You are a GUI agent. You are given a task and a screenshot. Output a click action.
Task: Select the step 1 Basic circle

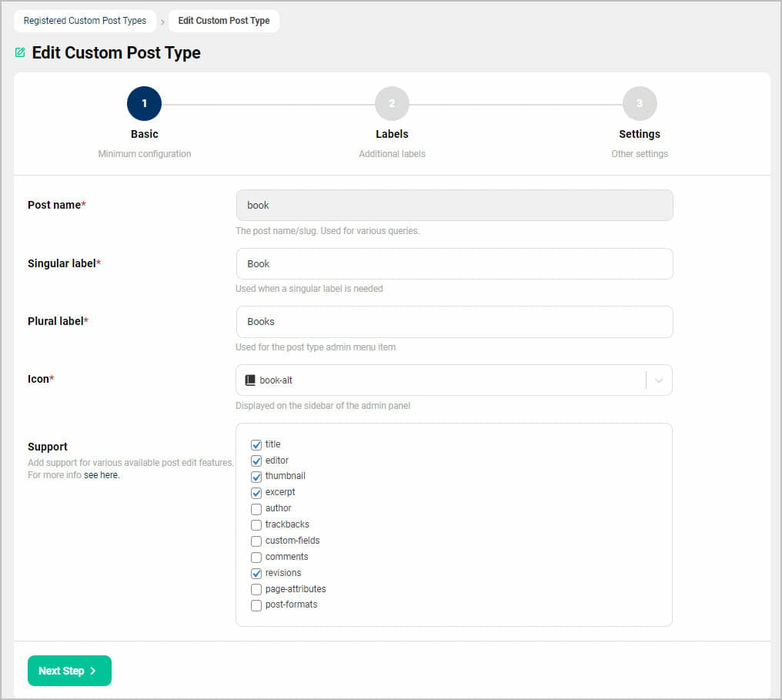[144, 102]
